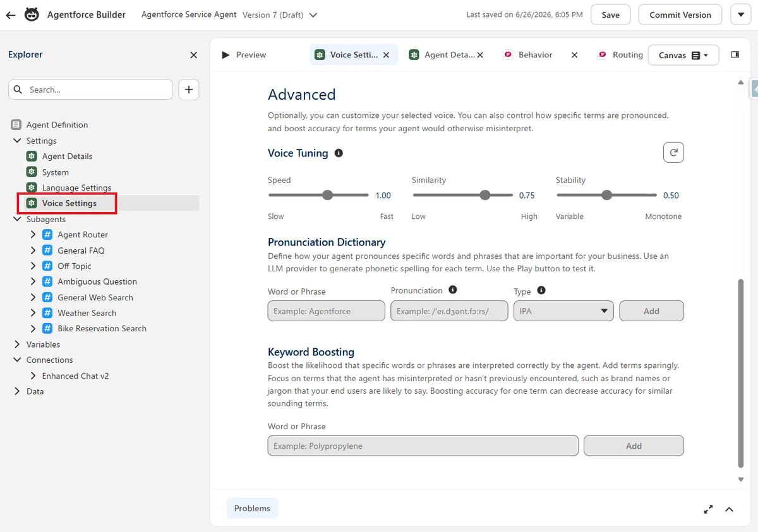Collapse the Subagents tree section
The width and height of the screenshot is (758, 532).
pos(17,219)
